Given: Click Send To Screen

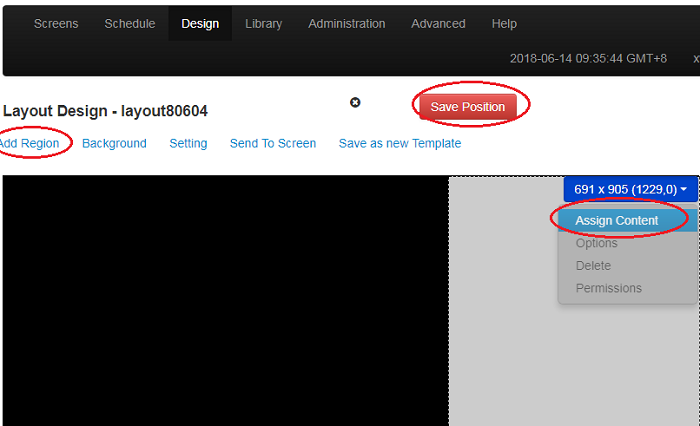Looking at the screenshot, I should (273, 144).
